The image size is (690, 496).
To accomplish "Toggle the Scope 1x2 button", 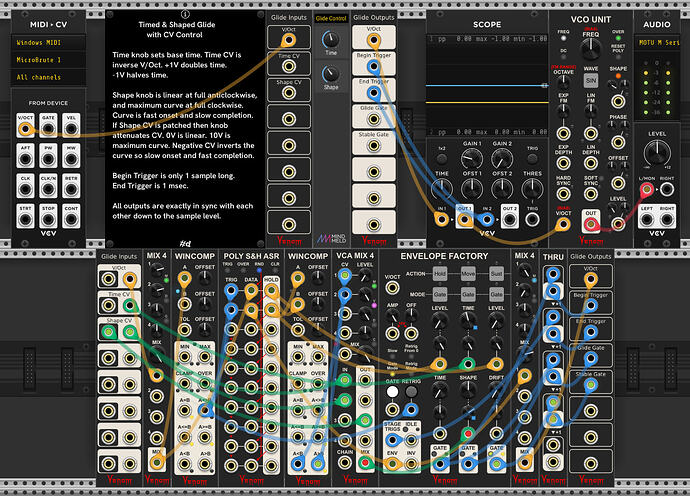I will (442, 158).
